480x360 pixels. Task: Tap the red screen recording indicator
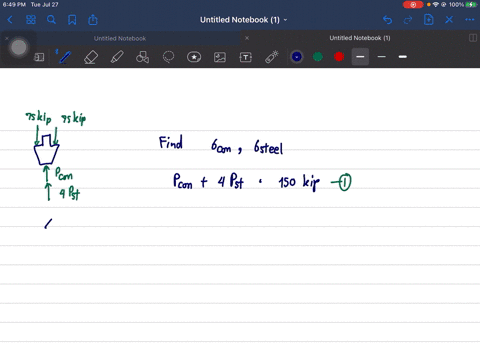click(413, 5)
